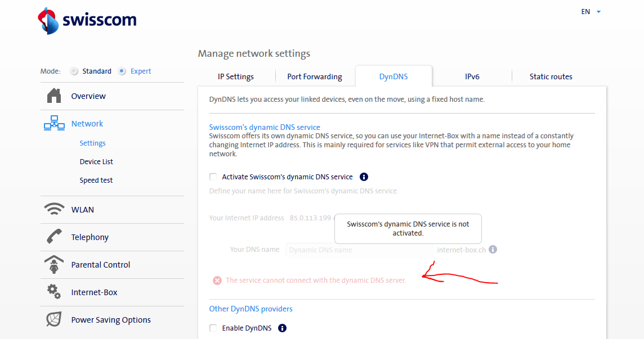Click the WLAN wifi signal icon
The width and height of the screenshot is (644, 339).
click(54, 210)
